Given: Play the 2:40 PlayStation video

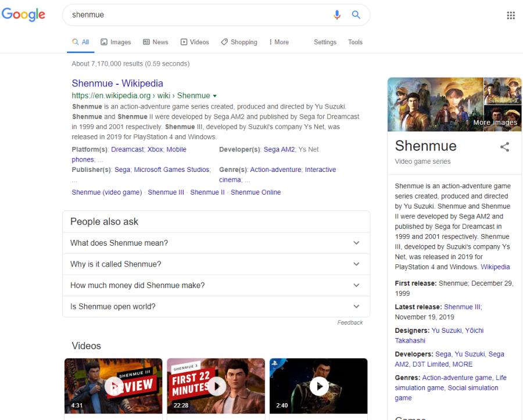Looking at the screenshot, I should click(318, 386).
